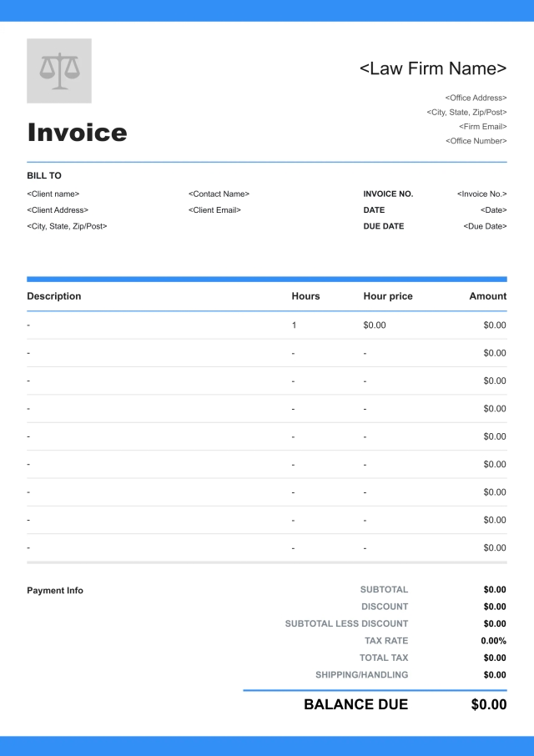
Task: Click the Amount column header
Action: (488, 296)
